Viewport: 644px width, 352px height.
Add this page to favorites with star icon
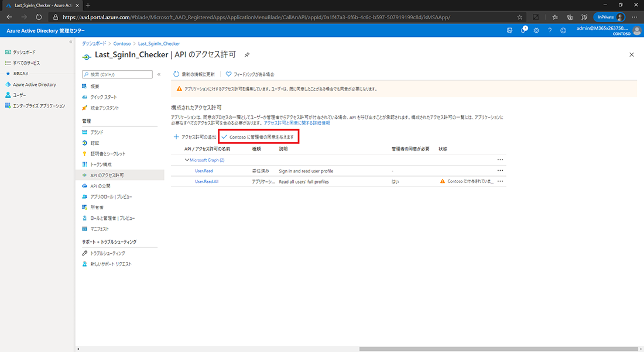pyautogui.click(x=519, y=17)
